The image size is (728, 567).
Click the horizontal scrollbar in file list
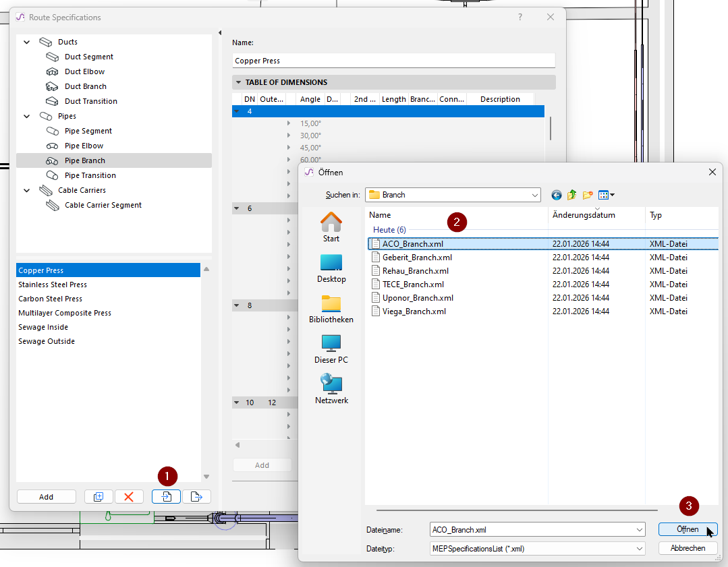pyautogui.click(x=517, y=510)
